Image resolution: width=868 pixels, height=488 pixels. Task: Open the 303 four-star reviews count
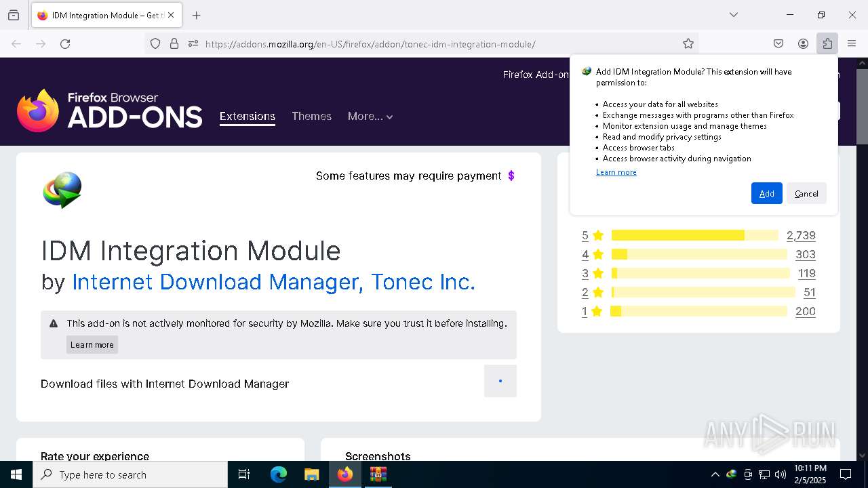coord(806,254)
